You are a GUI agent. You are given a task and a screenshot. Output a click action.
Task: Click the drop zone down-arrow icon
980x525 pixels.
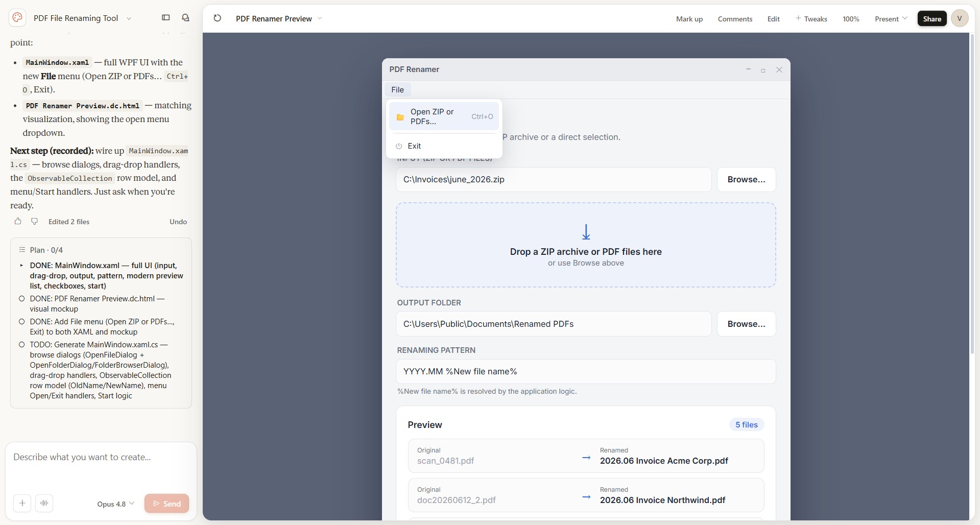pyautogui.click(x=586, y=232)
